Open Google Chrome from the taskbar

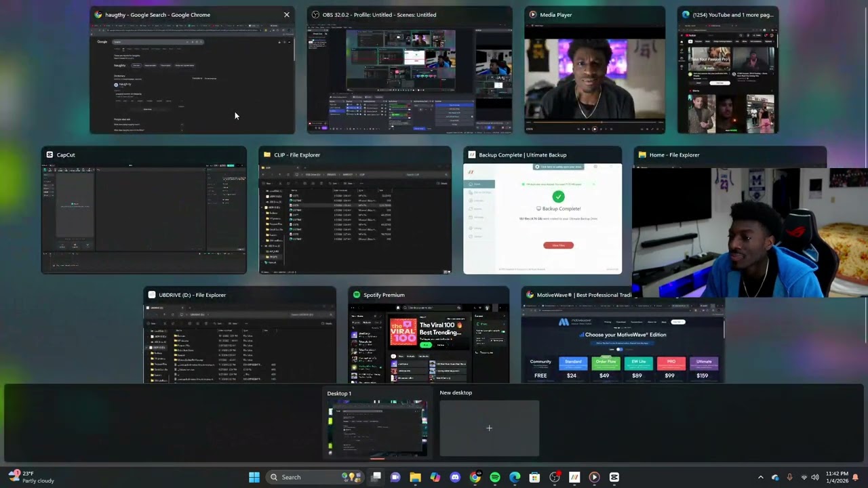pyautogui.click(x=475, y=477)
